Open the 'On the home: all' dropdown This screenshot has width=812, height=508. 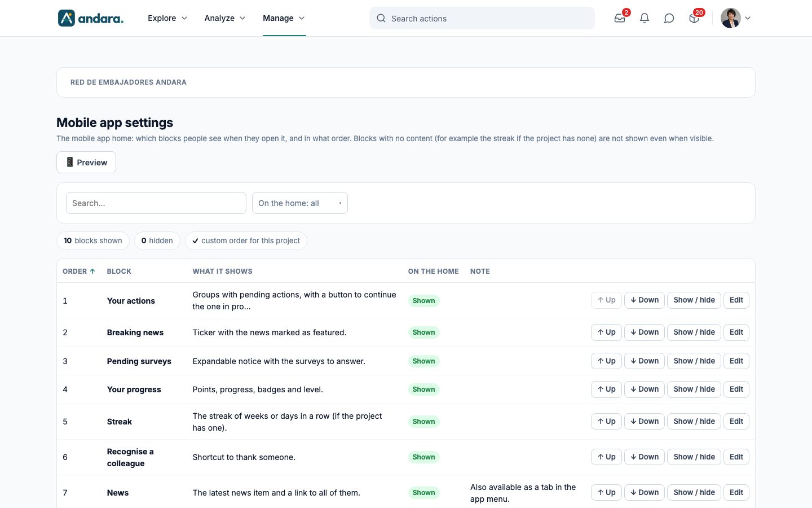300,203
